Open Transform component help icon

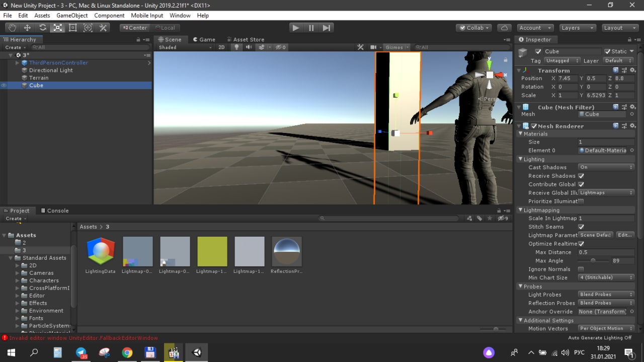pos(616,70)
